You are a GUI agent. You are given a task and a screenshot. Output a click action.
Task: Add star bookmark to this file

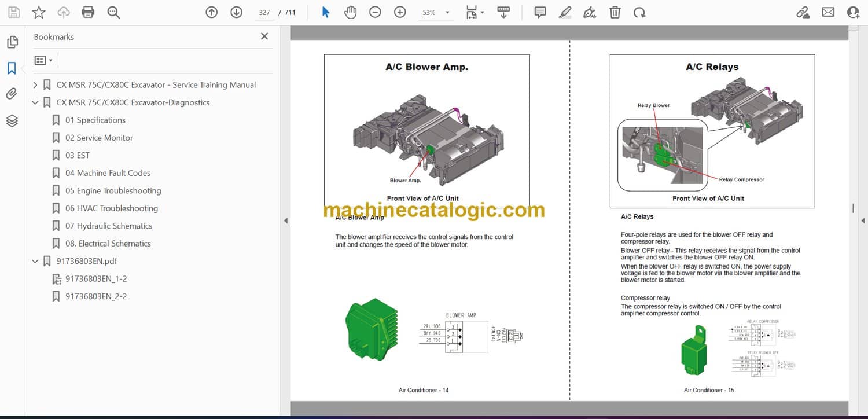click(x=38, y=12)
